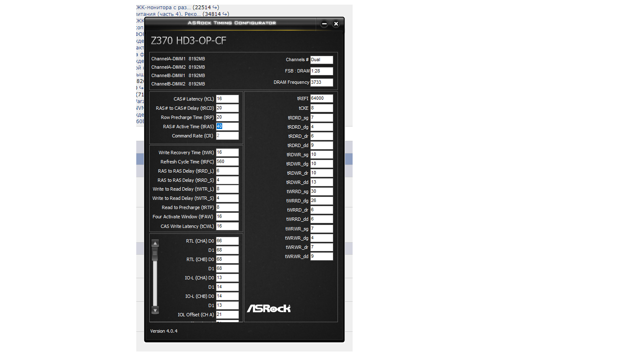Select the tRDRD_dd field
This screenshot has height=362, width=644.
322,145
